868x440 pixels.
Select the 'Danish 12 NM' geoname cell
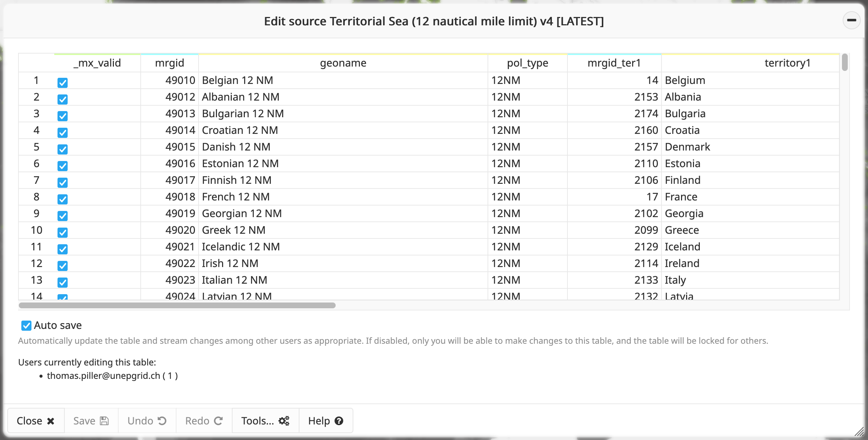(236, 147)
